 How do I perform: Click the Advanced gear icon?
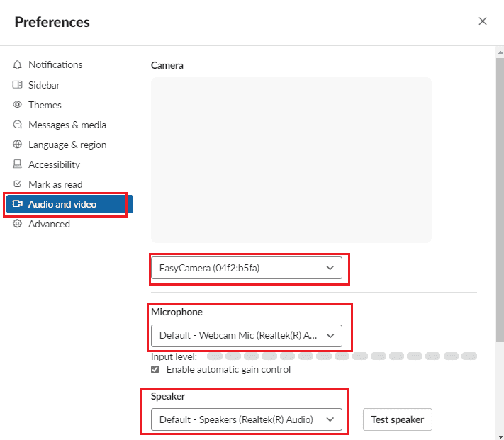18,224
